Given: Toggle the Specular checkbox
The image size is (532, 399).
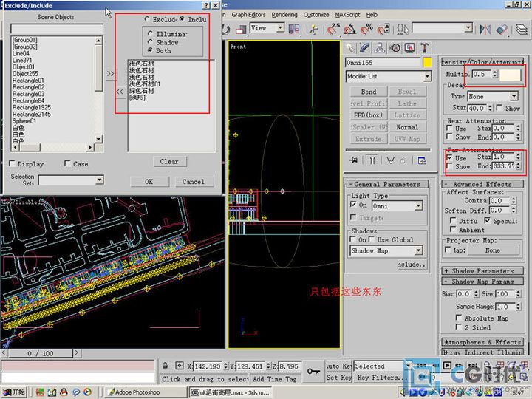Looking at the screenshot, I should pos(487,220).
